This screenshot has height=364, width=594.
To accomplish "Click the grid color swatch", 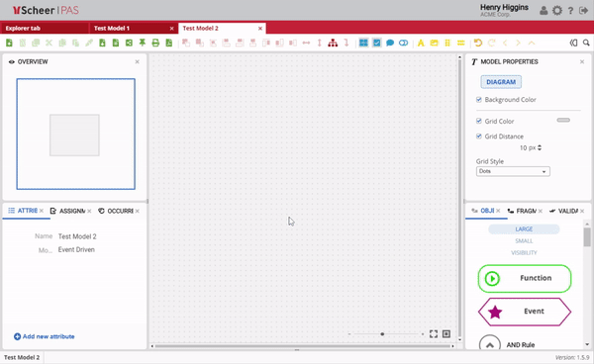I will click(x=563, y=120).
